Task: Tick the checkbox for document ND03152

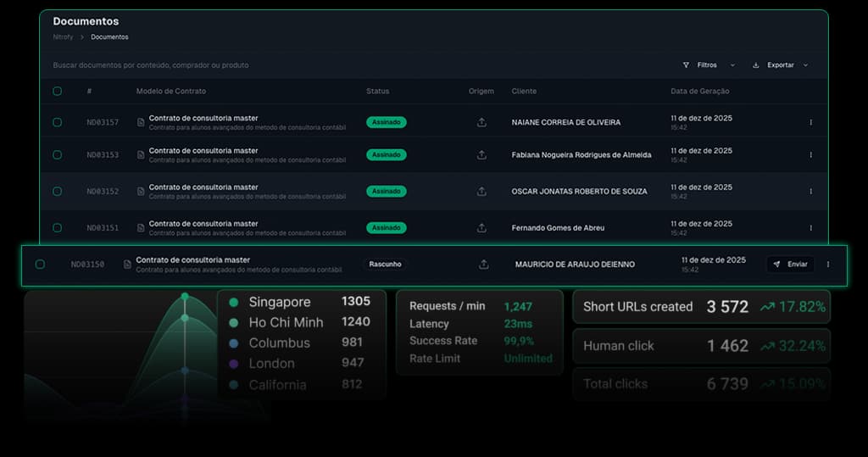Action: click(57, 191)
